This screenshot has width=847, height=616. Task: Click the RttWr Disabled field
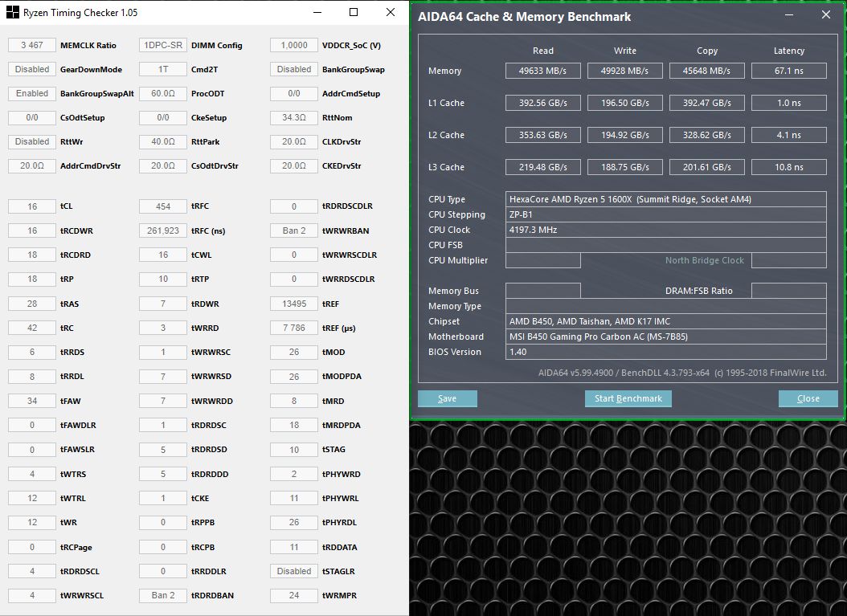coord(32,141)
